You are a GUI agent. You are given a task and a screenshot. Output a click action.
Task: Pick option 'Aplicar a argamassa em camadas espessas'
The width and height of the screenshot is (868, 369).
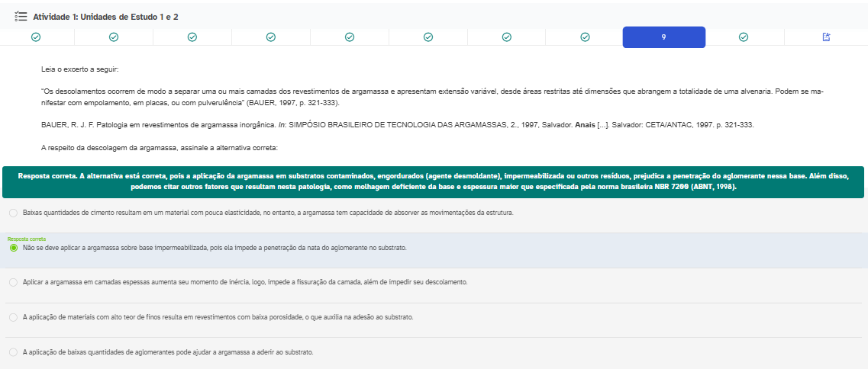click(x=13, y=282)
